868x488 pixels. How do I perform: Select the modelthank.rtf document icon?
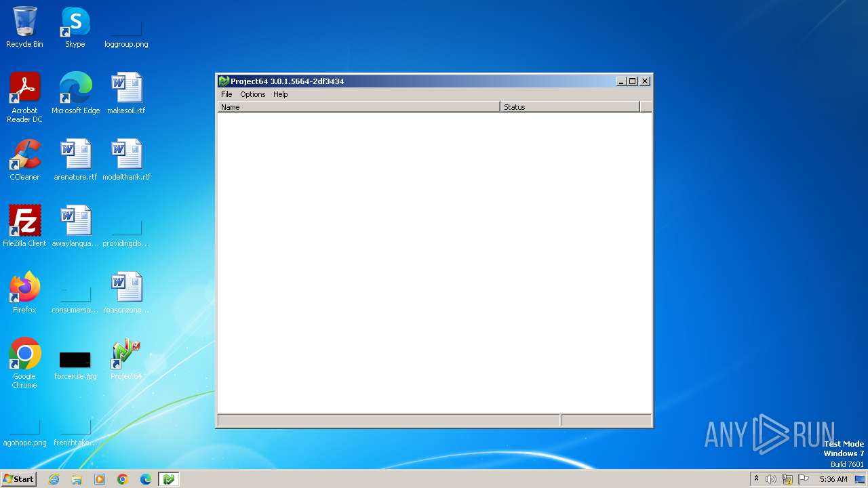coord(126,160)
